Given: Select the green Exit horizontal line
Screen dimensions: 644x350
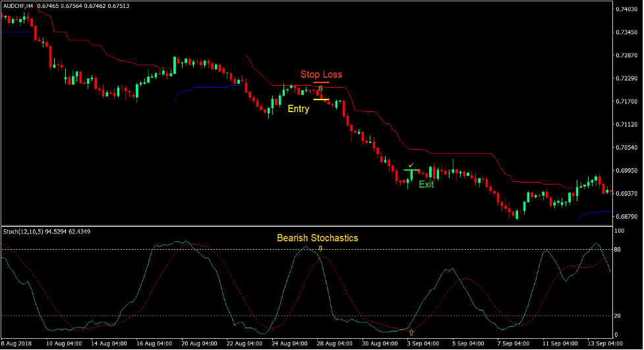Looking at the screenshot, I should [x=411, y=170].
